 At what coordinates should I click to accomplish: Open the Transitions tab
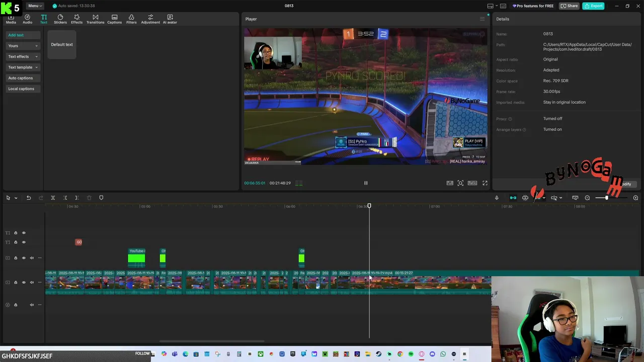[95, 19]
